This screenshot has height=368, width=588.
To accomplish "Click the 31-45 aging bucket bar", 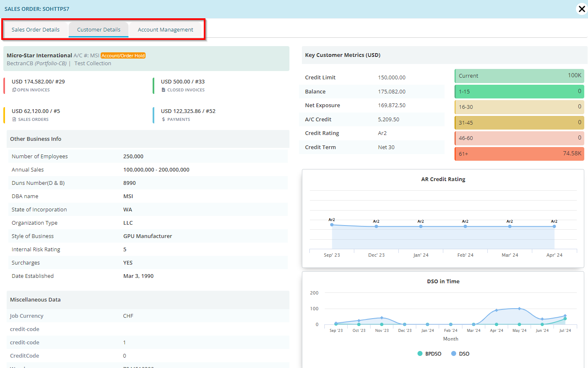I will point(519,123).
